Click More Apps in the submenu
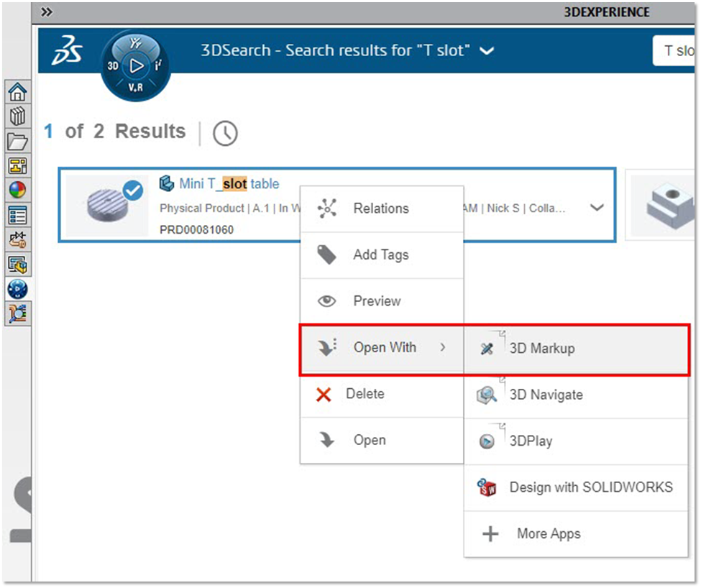 pyautogui.click(x=549, y=533)
